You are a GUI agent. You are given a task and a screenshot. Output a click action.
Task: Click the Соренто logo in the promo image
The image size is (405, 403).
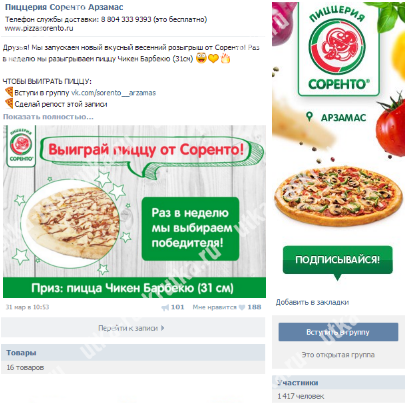(21, 145)
